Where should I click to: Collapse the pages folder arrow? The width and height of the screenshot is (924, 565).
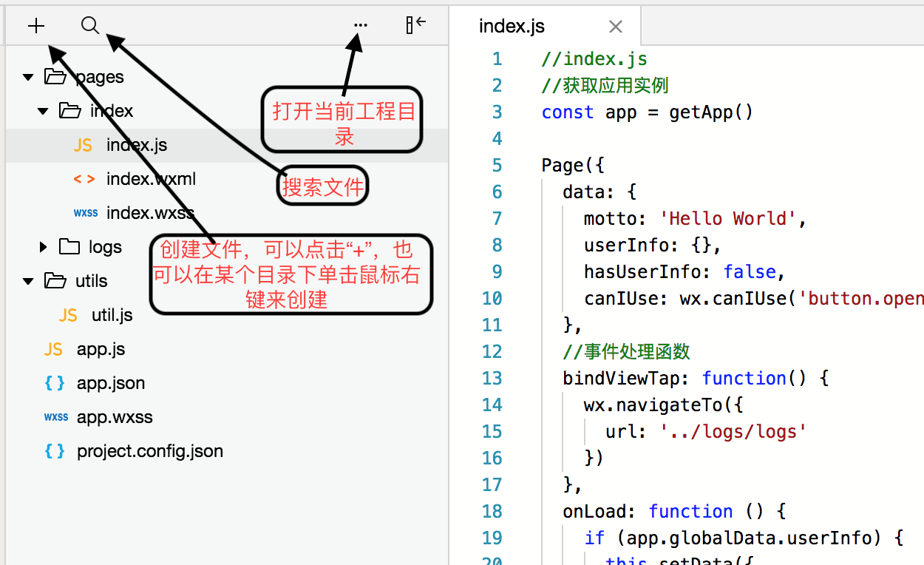(x=29, y=77)
